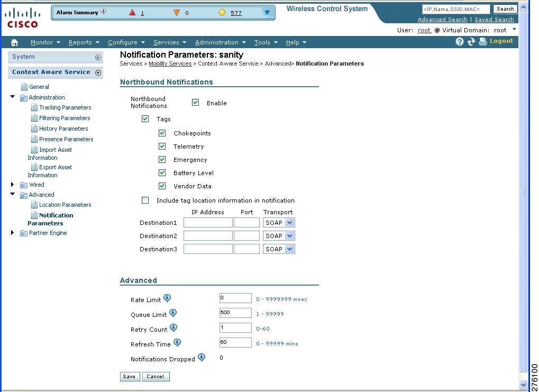Click Location Parameters document icon

tap(34, 205)
